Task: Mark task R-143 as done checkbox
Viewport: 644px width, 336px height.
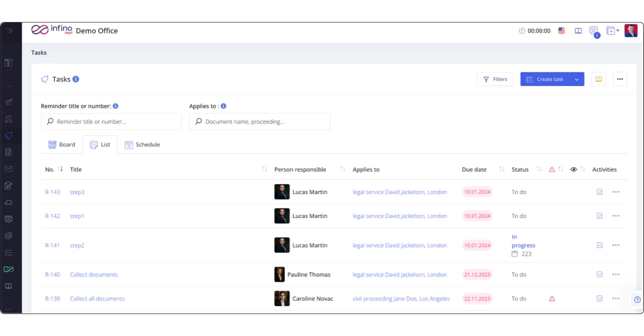Action: [x=599, y=192]
